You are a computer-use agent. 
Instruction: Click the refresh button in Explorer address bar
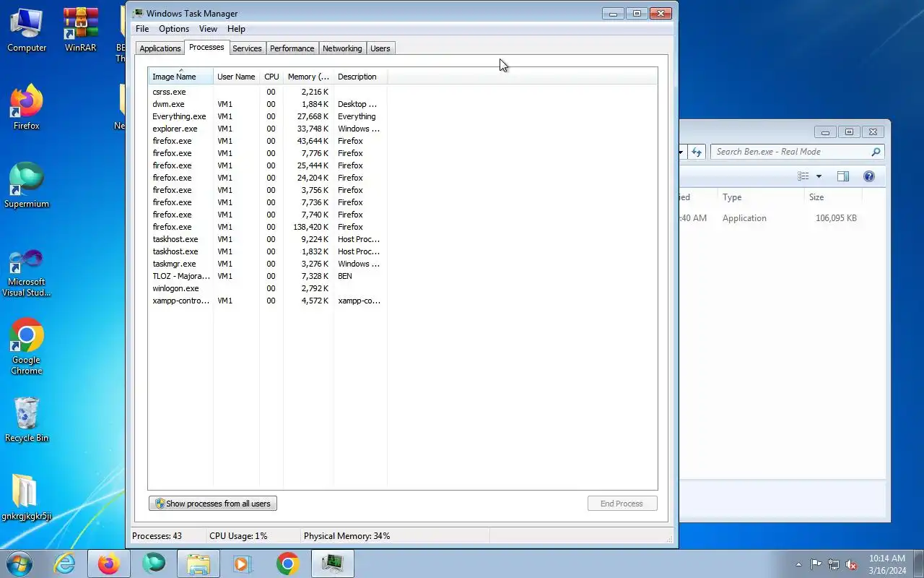[x=697, y=152]
